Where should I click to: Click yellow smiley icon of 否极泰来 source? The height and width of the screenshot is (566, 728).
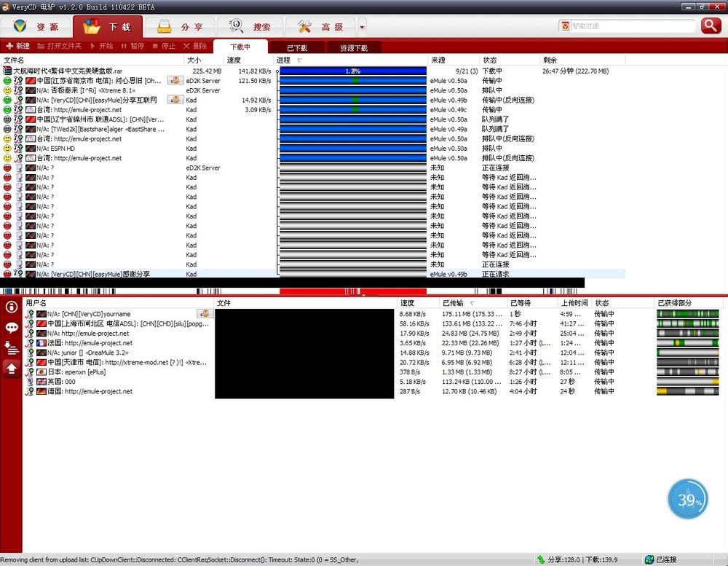[x=7, y=90]
